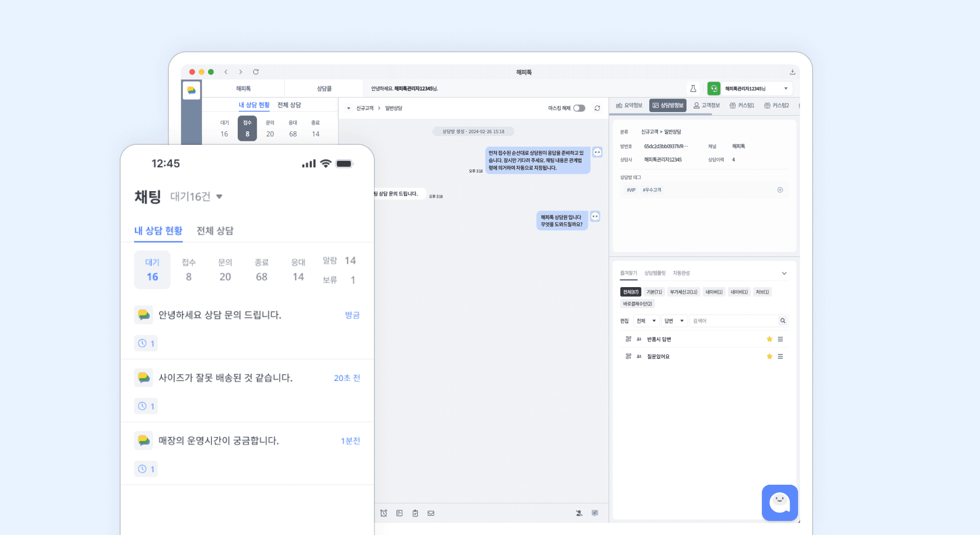Viewport: 980px width, 535px height.
Task: Open the 안녕하세요 상담 문의 드립니다 chat
Action: click(247, 328)
